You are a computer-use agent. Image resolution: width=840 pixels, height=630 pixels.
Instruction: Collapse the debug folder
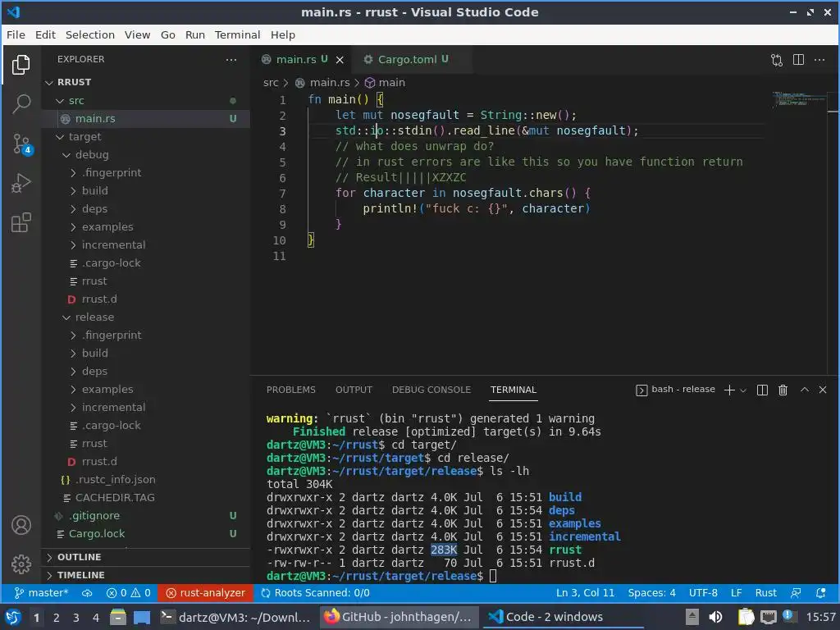point(146,155)
